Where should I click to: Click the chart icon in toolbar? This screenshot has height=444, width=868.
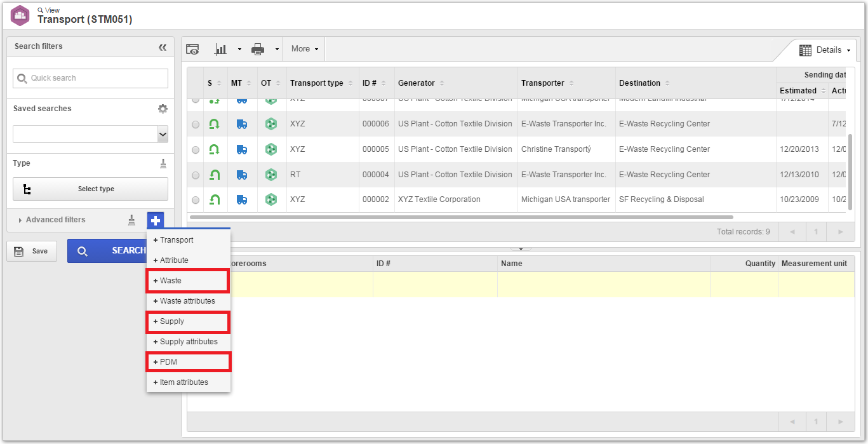[221, 49]
